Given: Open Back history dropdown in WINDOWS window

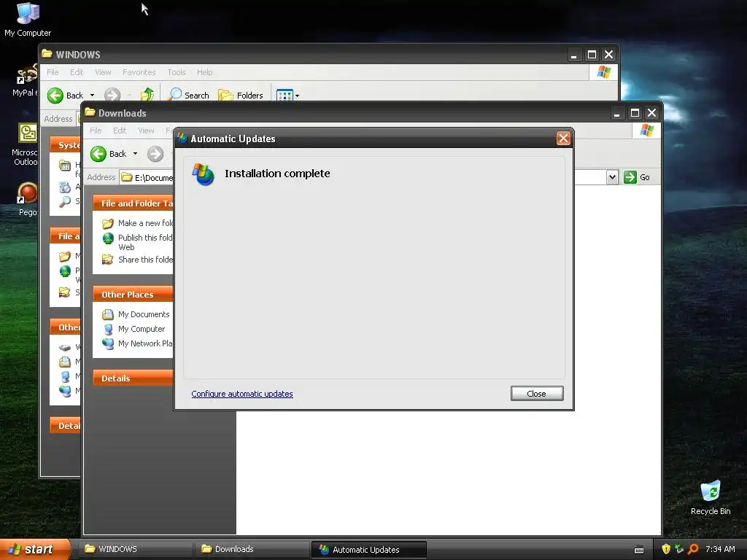Looking at the screenshot, I should (x=93, y=96).
